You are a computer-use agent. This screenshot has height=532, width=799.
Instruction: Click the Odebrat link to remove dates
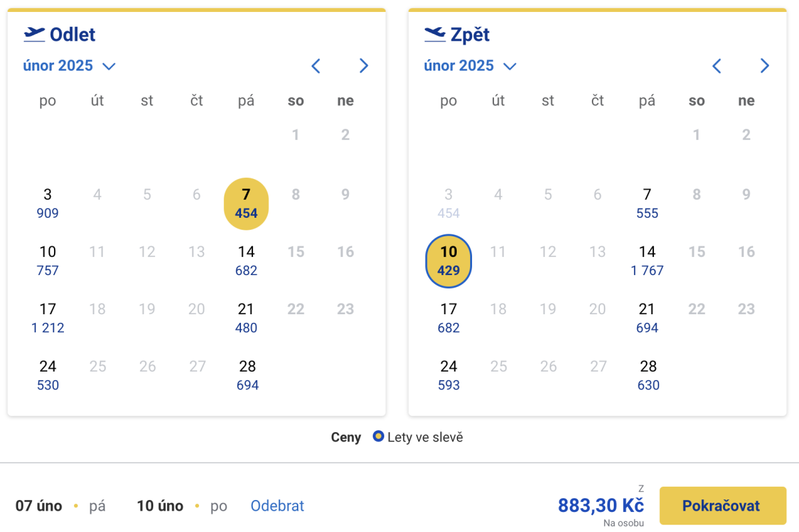277,506
